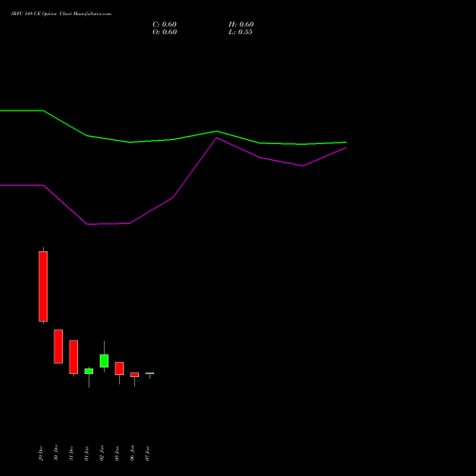Select the 05 Jan date label
The height and width of the screenshot is (476, 476).
117,453
